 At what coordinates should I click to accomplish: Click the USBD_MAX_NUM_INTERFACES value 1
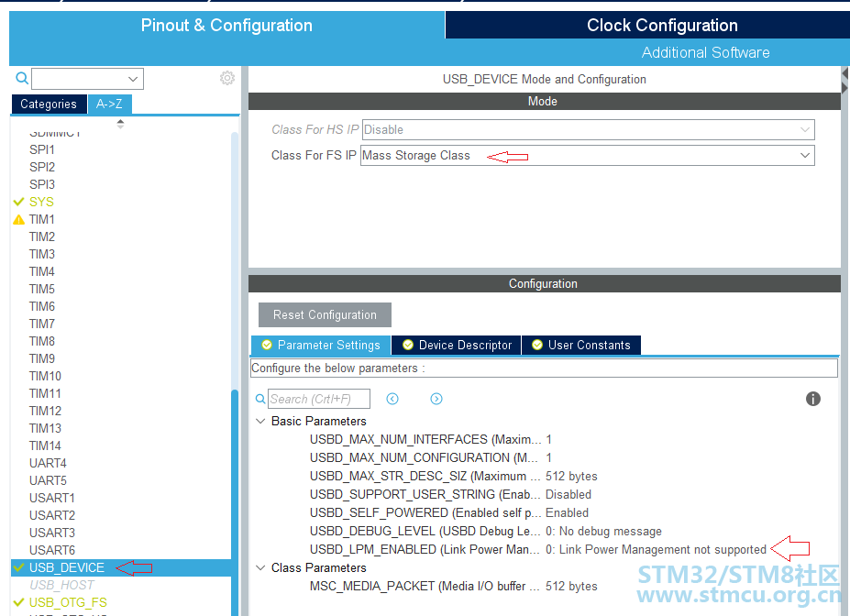point(548,439)
